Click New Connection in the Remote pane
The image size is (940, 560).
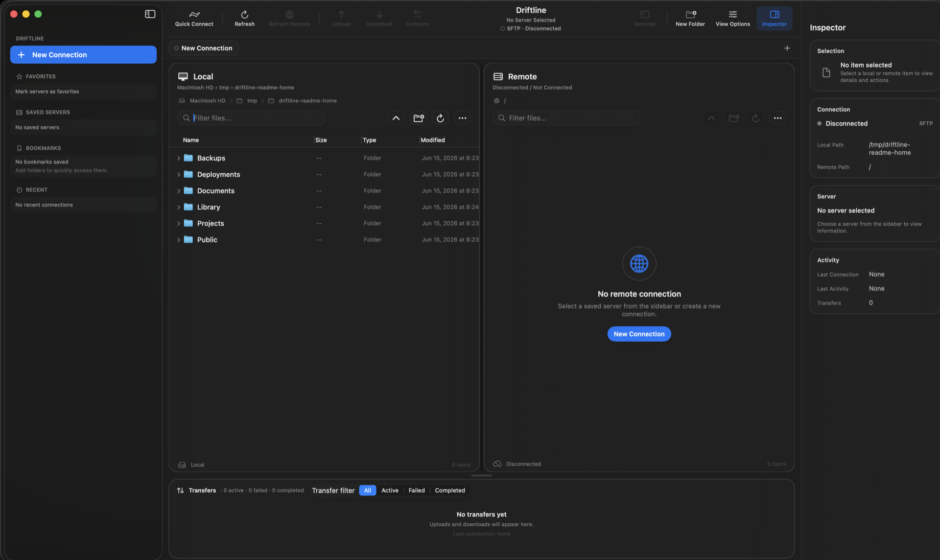click(639, 334)
